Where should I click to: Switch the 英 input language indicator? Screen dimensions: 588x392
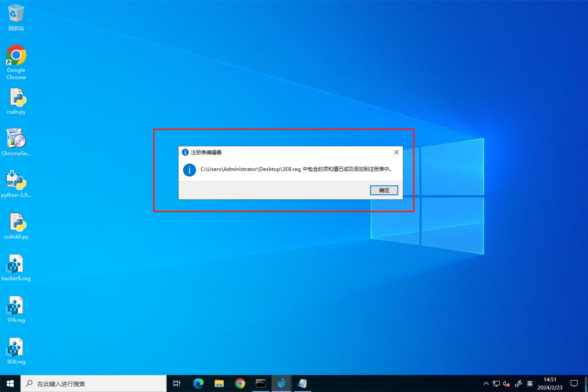click(x=530, y=383)
